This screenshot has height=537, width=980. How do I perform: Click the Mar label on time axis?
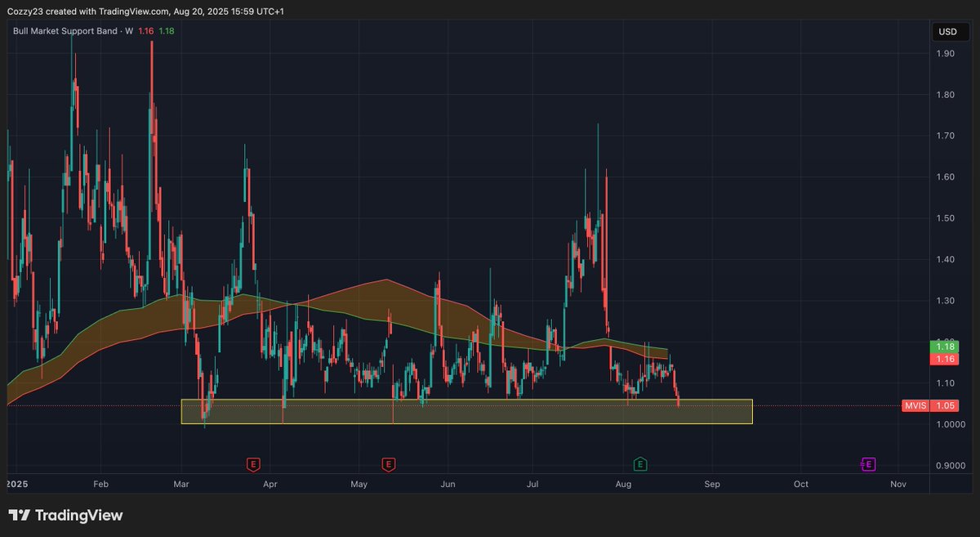(181, 484)
